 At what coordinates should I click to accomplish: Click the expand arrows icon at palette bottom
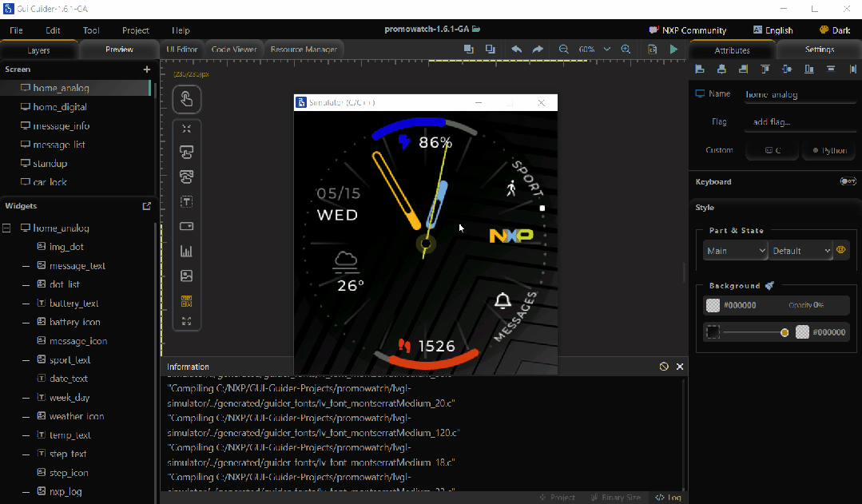tap(186, 321)
